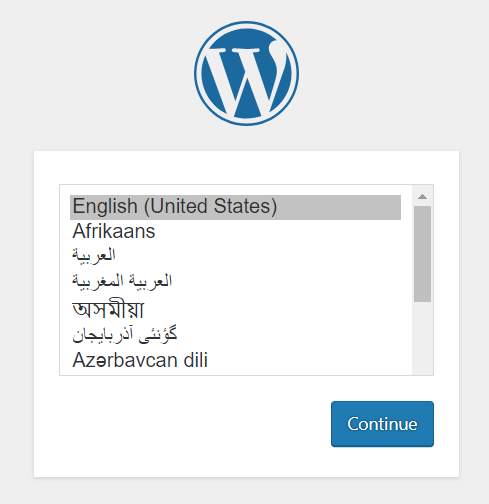Viewport: 489px width, 504px height.
Task: Click the WordPress logo
Action: [246, 73]
